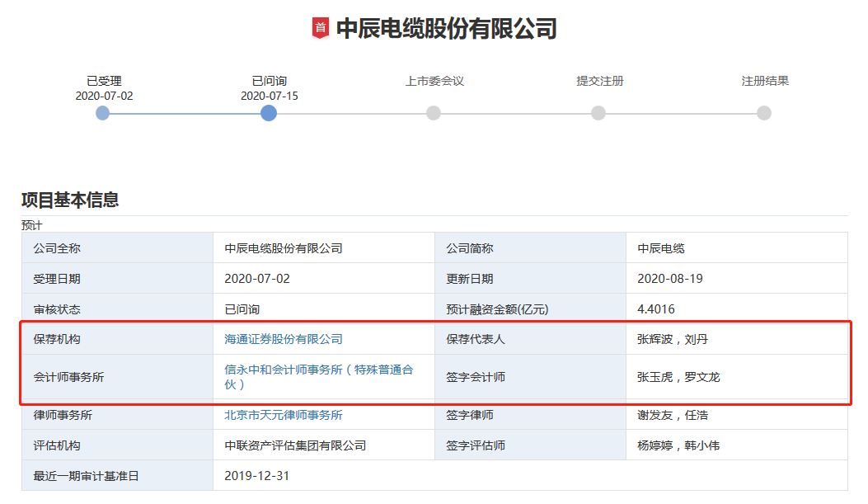This screenshot has height=504, width=868.
Task: Click the 预计融资金额 value 4.4016
Action: pos(656,309)
